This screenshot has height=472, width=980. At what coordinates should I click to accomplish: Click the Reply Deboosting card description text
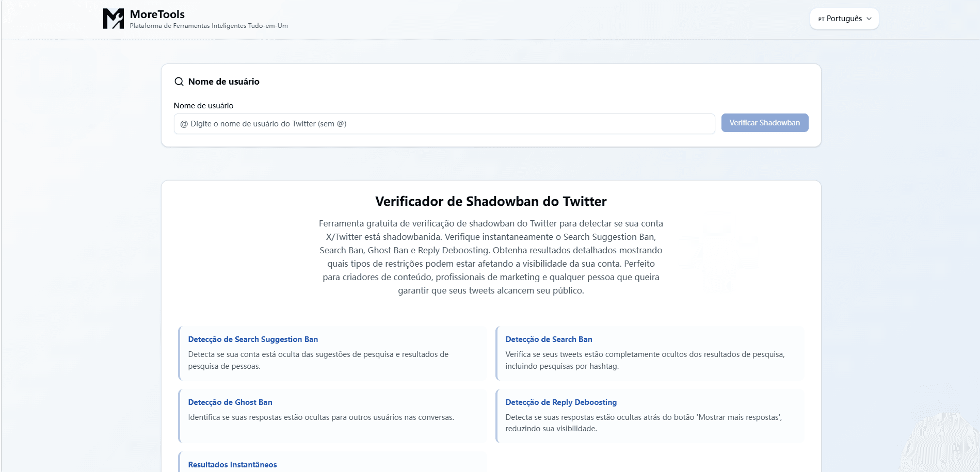point(643,423)
